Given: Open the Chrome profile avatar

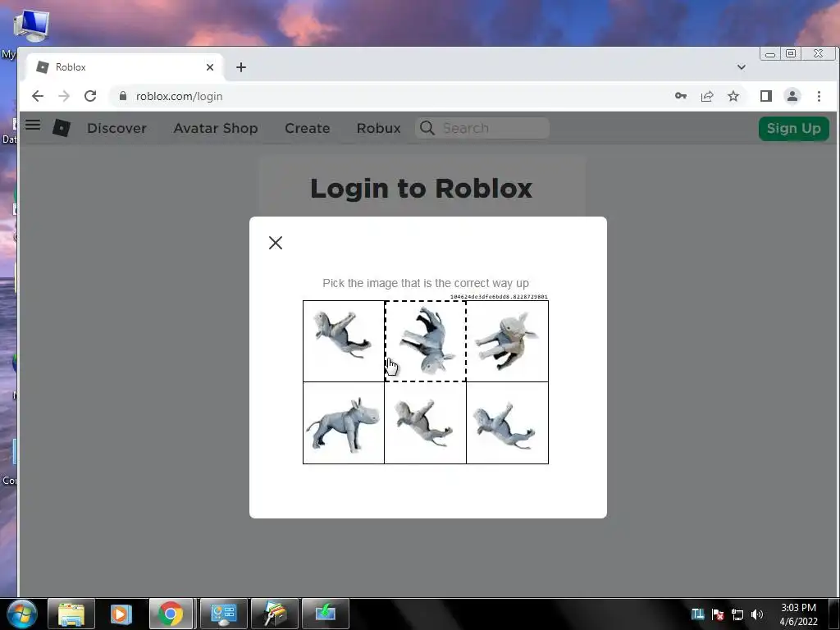Looking at the screenshot, I should tap(792, 96).
